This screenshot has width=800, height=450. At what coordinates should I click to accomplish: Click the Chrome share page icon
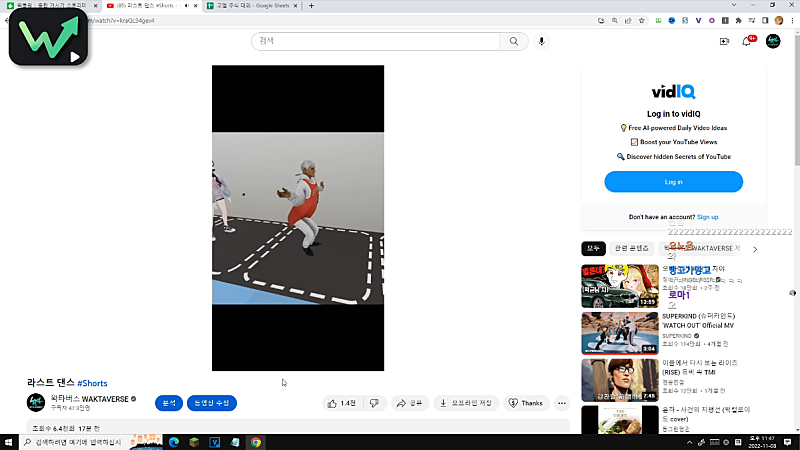pyautogui.click(x=628, y=20)
